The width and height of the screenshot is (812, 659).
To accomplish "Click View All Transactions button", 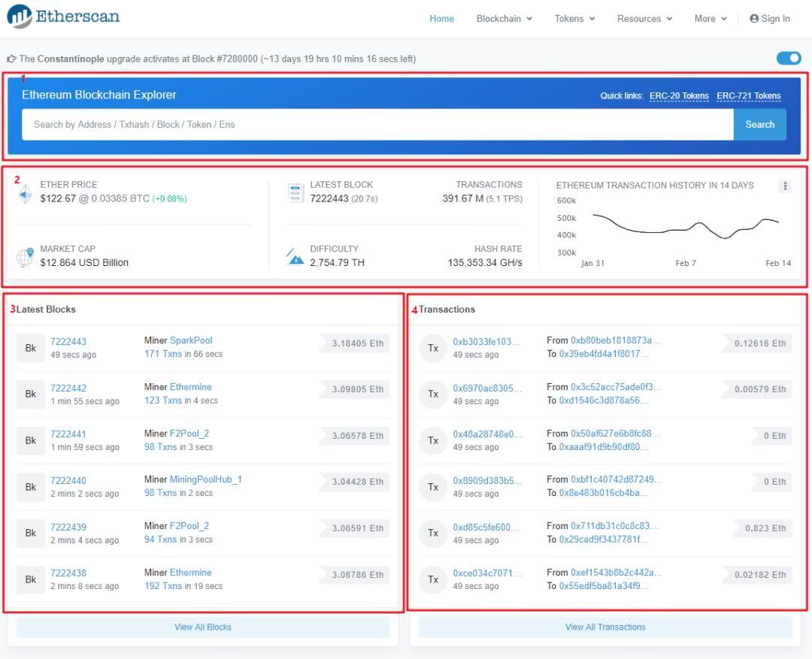I will (x=605, y=627).
